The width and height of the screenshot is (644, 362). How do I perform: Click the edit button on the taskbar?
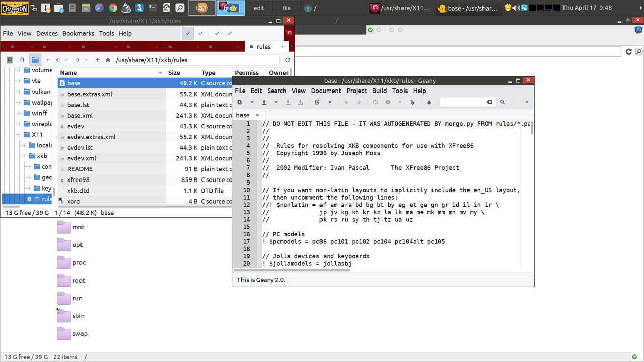pyautogui.click(x=258, y=8)
